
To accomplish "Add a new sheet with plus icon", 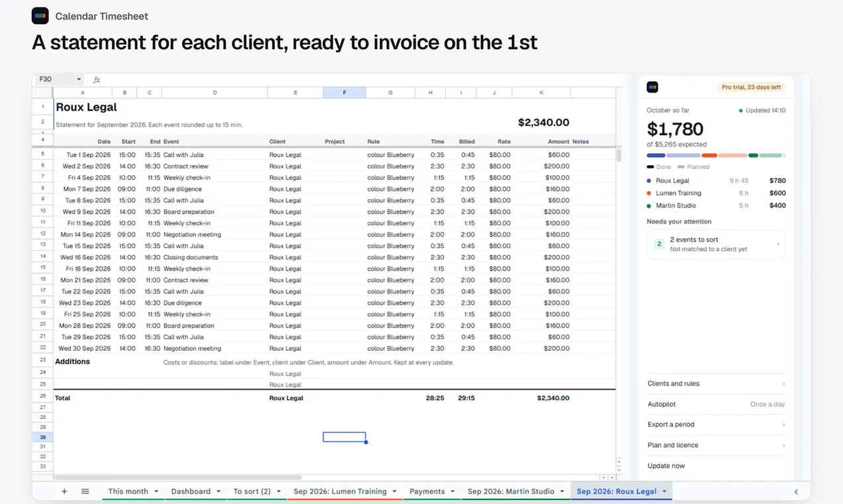I will click(x=64, y=491).
